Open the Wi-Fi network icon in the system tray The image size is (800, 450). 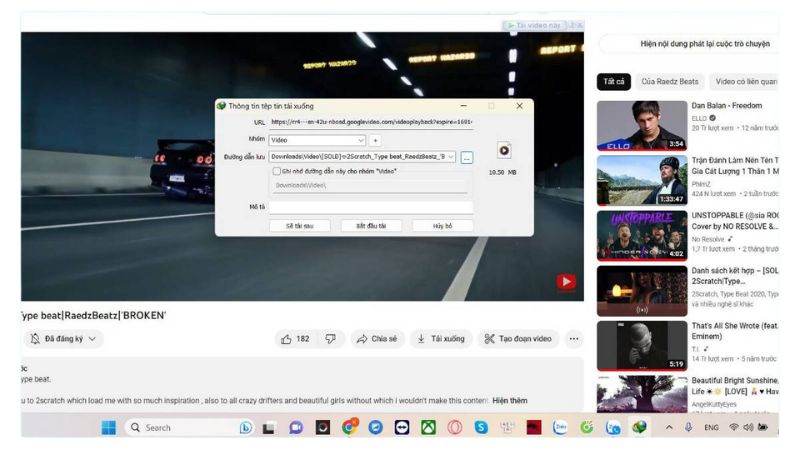point(734,428)
